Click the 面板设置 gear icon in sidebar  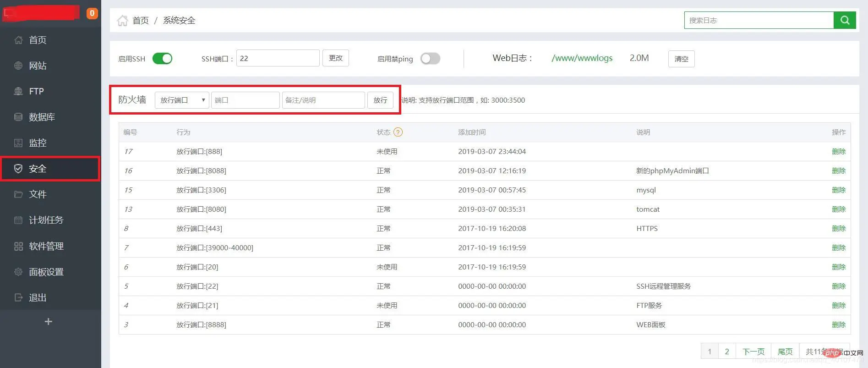pos(18,272)
